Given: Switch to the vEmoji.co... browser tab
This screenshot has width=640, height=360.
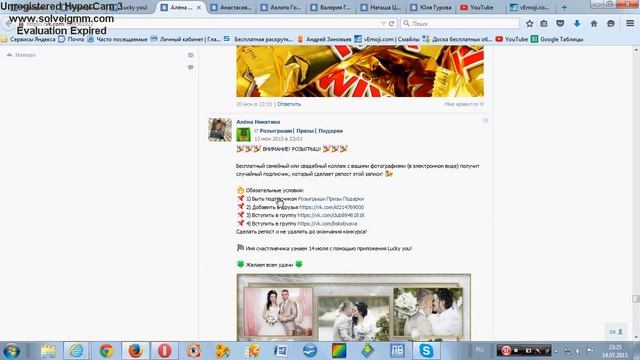Looking at the screenshot, I should [531, 7].
